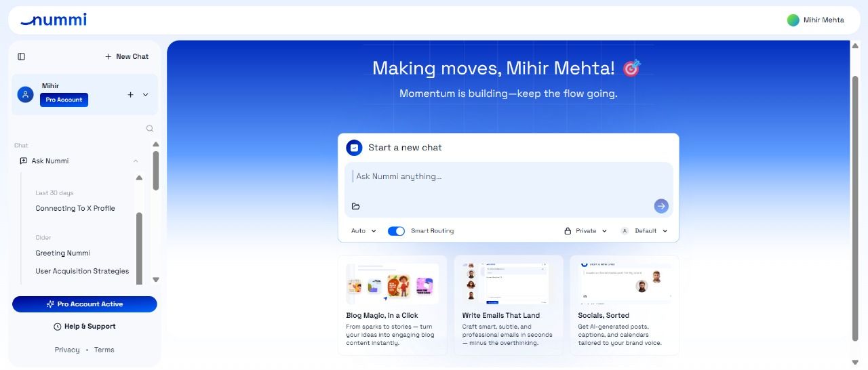Click sidebar scrollbar down arrow
The width and height of the screenshot is (868, 370).
(x=156, y=279)
